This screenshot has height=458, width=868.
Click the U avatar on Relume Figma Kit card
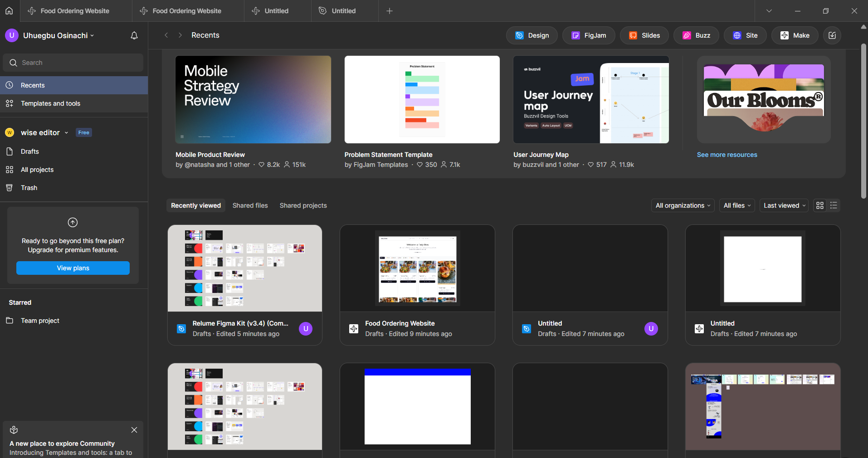click(x=306, y=329)
